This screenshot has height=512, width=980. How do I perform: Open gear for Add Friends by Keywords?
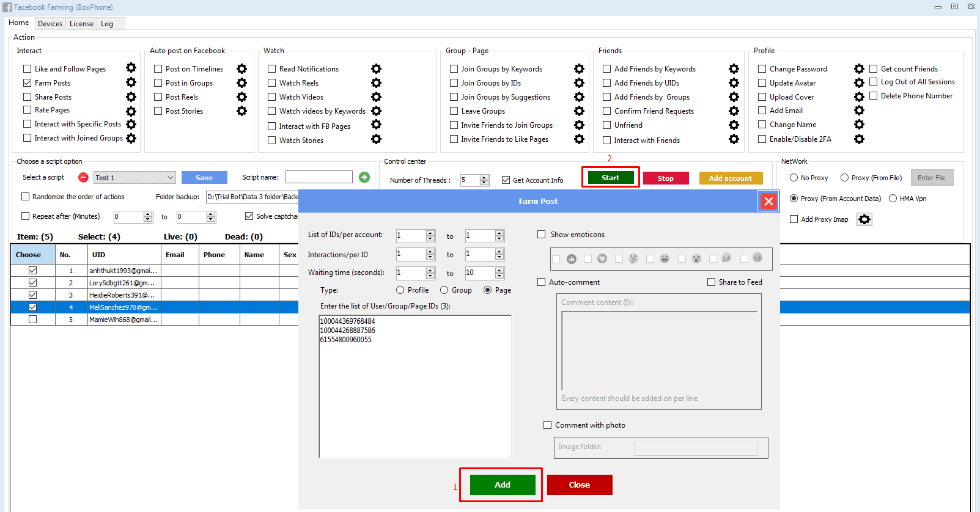click(x=734, y=68)
